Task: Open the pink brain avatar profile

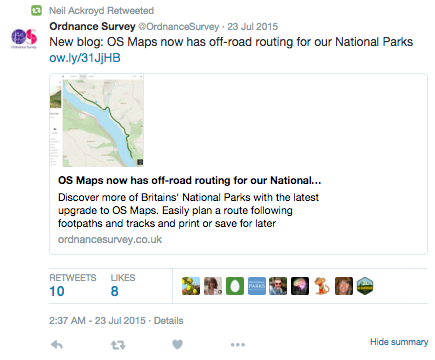Action: coord(300,286)
